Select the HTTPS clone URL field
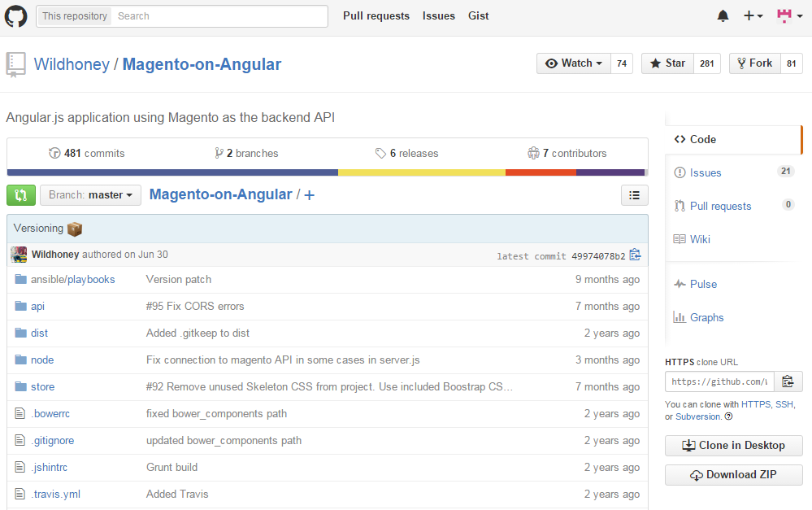This screenshot has width=812, height=510. 719,382
